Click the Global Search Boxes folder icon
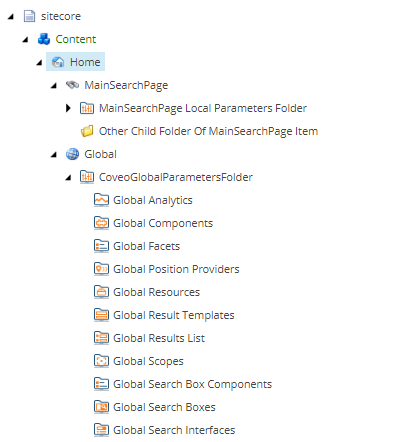 (x=101, y=407)
